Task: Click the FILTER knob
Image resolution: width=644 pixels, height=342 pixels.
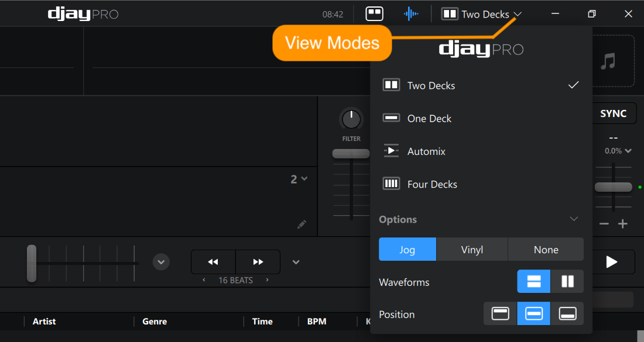Action: click(351, 119)
